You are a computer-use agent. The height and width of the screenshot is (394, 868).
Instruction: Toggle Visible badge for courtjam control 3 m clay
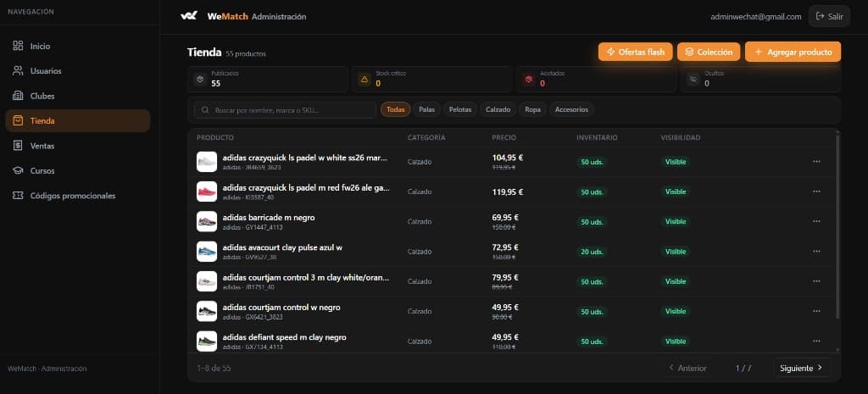[676, 281]
